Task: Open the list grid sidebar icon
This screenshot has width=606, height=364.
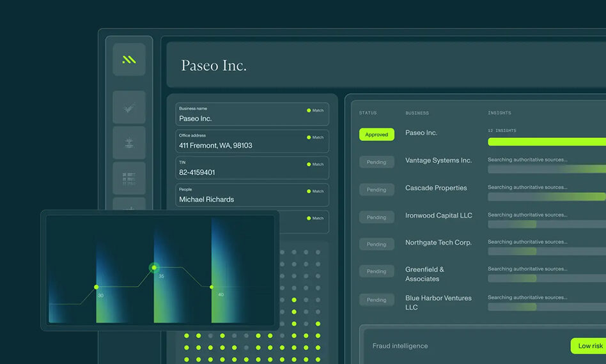Action: tap(129, 178)
